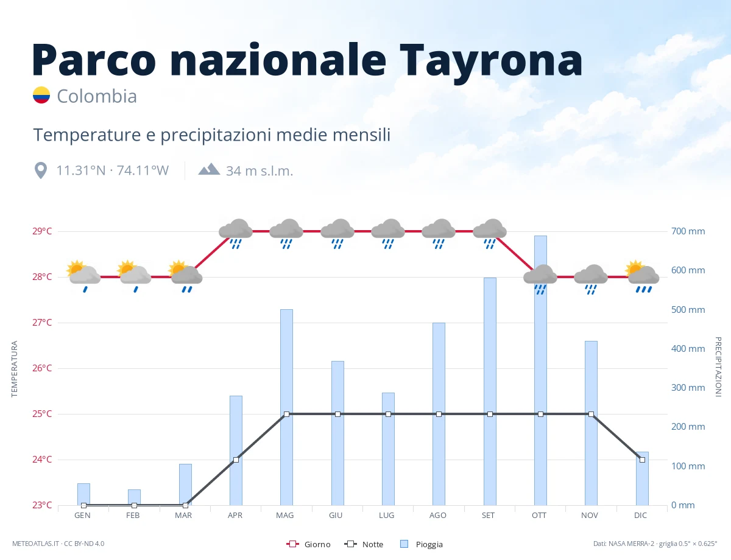Click the "MAG" month label
Screen dimensions: 731x560
click(x=285, y=516)
